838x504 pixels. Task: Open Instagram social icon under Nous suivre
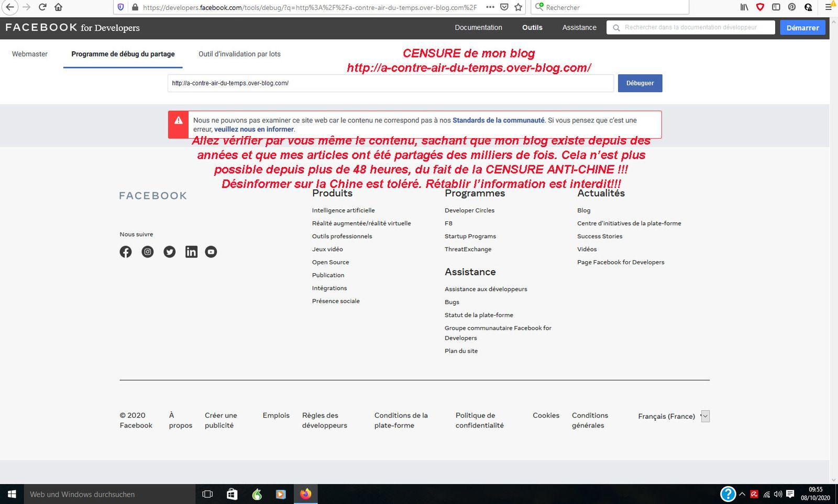pyautogui.click(x=148, y=252)
